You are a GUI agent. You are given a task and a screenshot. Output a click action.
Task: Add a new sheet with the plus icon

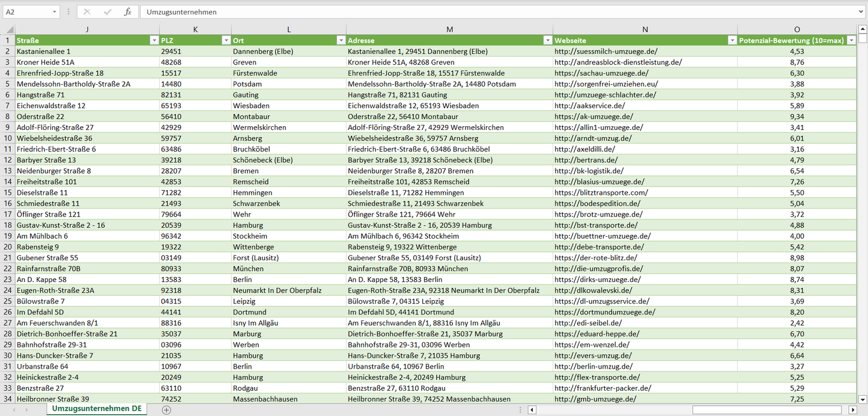(166, 409)
